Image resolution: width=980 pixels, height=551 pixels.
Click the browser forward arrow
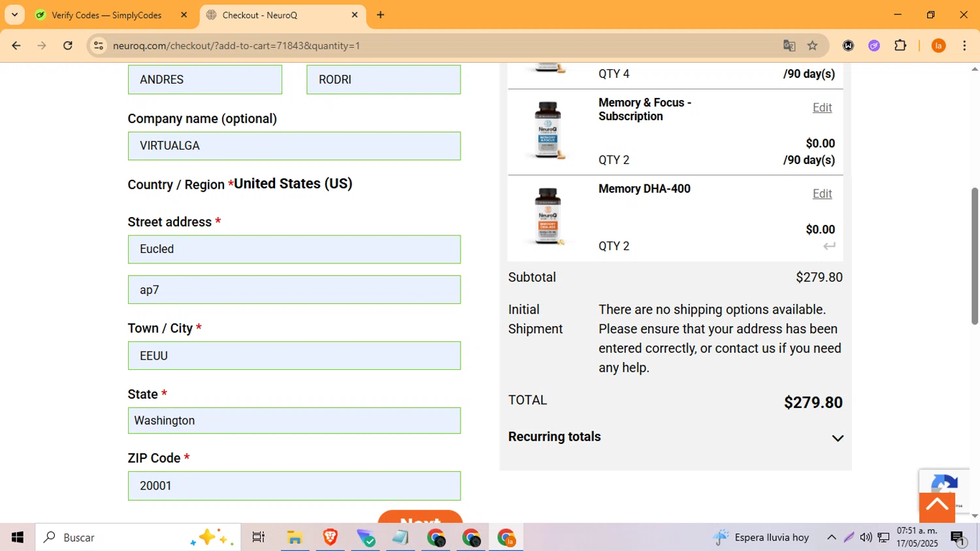click(x=42, y=46)
